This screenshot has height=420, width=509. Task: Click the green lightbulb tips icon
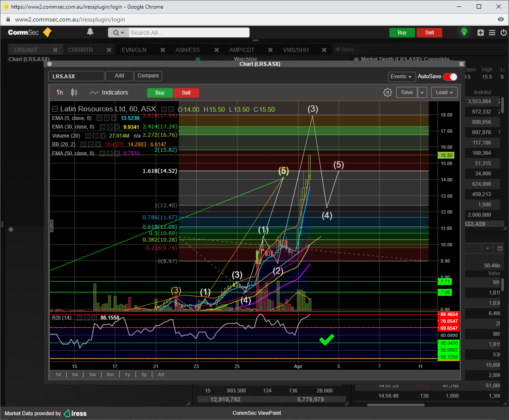click(x=464, y=32)
